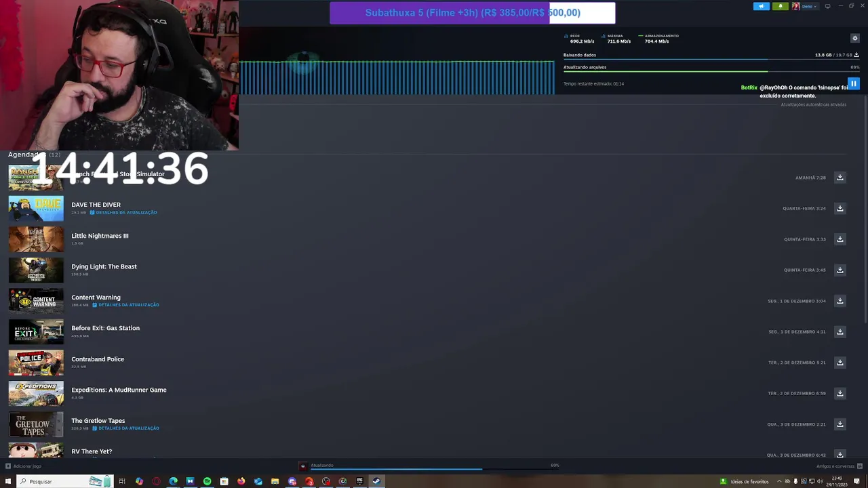Click download icon for The Gretlow Tapes
The width and height of the screenshot is (868, 488).
click(x=840, y=424)
